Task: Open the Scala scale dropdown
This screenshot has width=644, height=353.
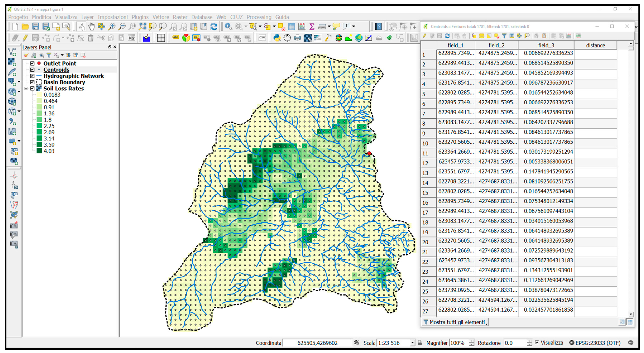Action: (x=412, y=343)
